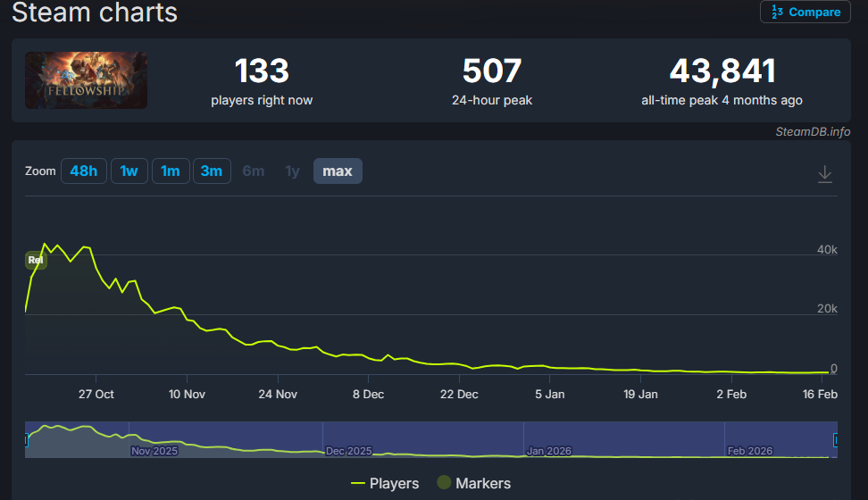Viewport: 868px width, 500px height.
Task: Click the 19 Jan axis label
Action: coord(640,395)
